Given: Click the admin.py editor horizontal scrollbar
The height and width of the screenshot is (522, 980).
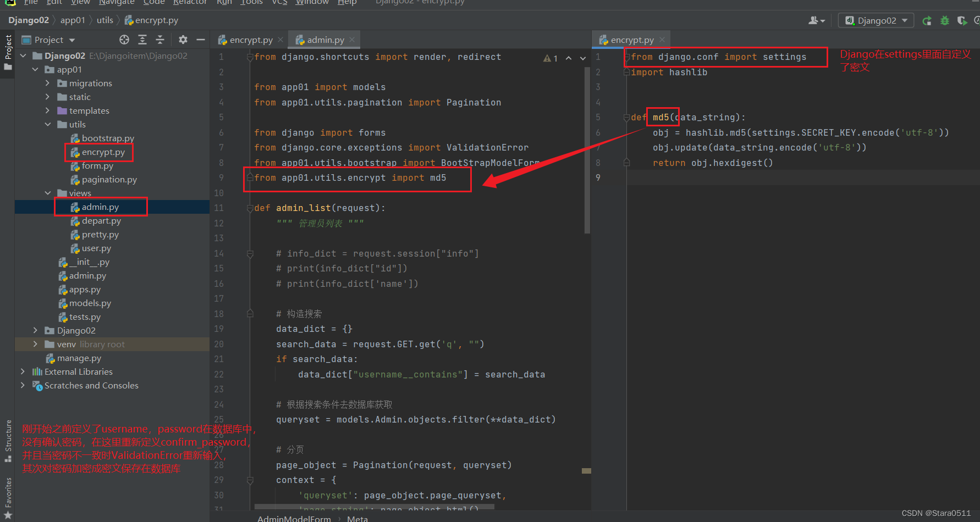Looking at the screenshot, I should pos(374,507).
